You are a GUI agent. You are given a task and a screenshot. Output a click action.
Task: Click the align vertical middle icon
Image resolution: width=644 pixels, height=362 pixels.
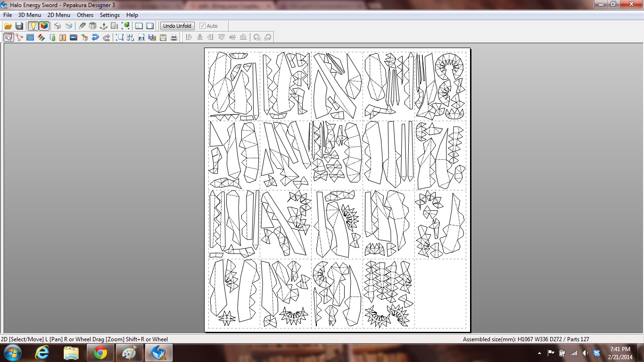point(232,38)
